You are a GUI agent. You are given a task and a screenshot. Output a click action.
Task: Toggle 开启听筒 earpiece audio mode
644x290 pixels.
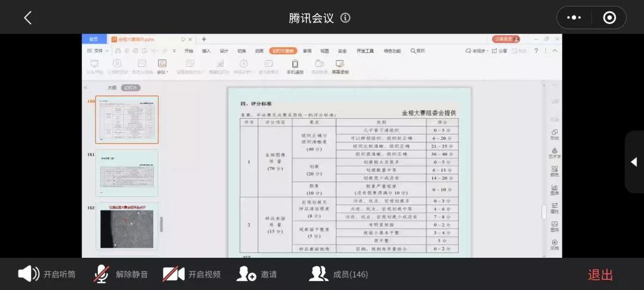click(x=47, y=274)
